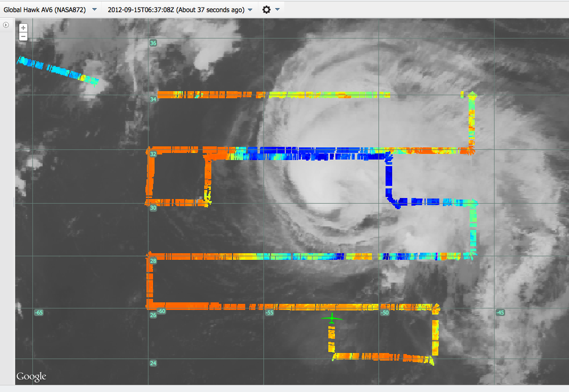Zoom in with the plus button

pyautogui.click(x=23, y=28)
